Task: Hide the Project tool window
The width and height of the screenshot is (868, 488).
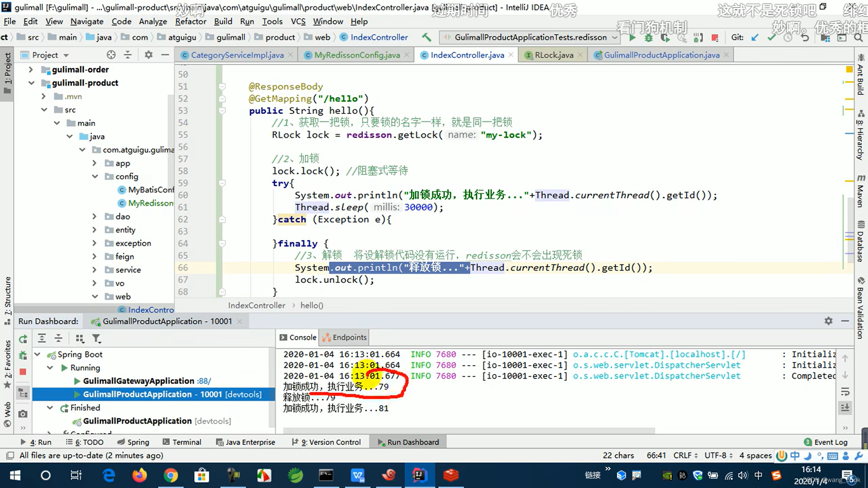Action: tap(165, 55)
